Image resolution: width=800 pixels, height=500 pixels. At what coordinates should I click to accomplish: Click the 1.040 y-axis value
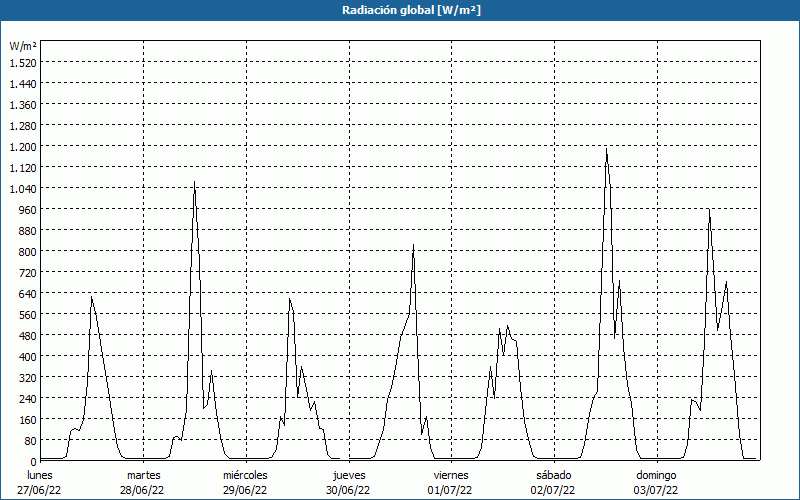coord(23,189)
